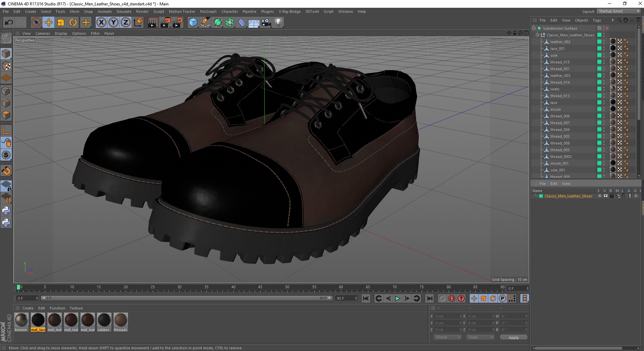The image size is (644, 351).
Task: Add a light bulb object
Action: point(278,23)
